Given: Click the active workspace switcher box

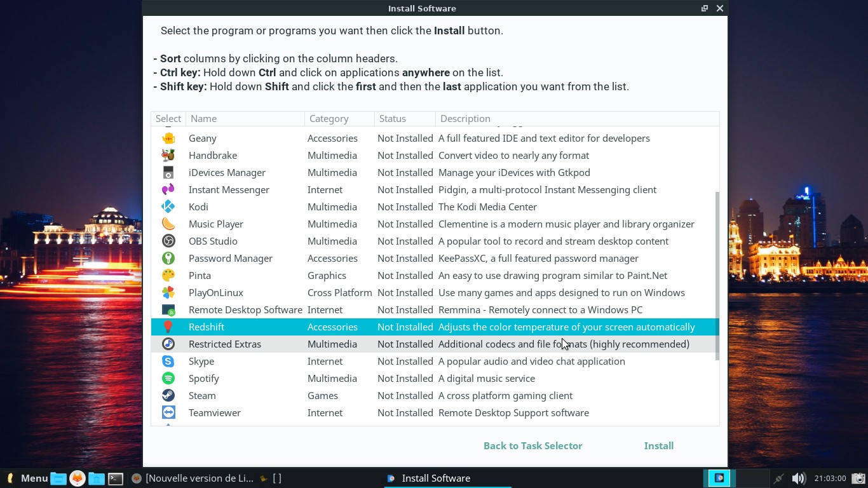Looking at the screenshot, I should [x=719, y=478].
